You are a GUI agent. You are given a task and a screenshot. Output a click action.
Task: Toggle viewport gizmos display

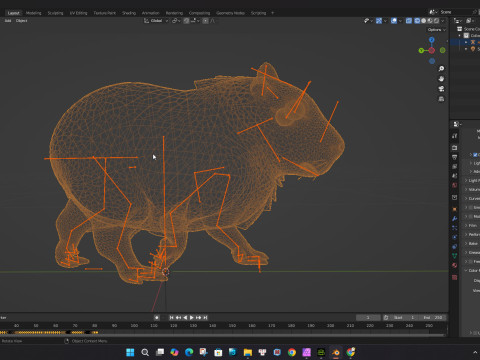379,21
